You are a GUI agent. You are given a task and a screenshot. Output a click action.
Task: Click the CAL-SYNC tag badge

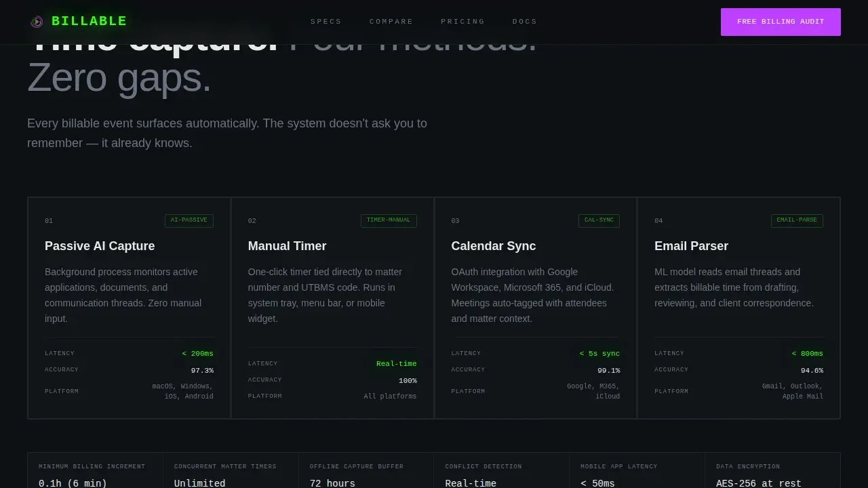599,220
